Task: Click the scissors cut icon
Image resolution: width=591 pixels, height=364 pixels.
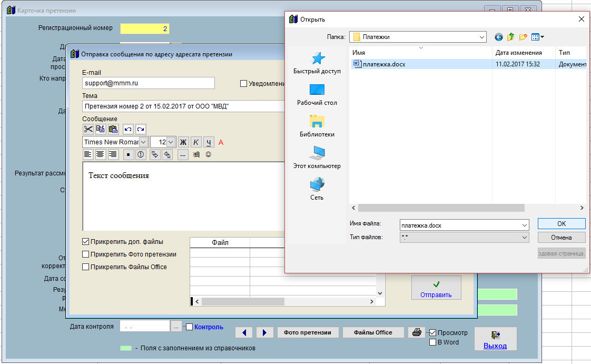Action: tap(88, 129)
